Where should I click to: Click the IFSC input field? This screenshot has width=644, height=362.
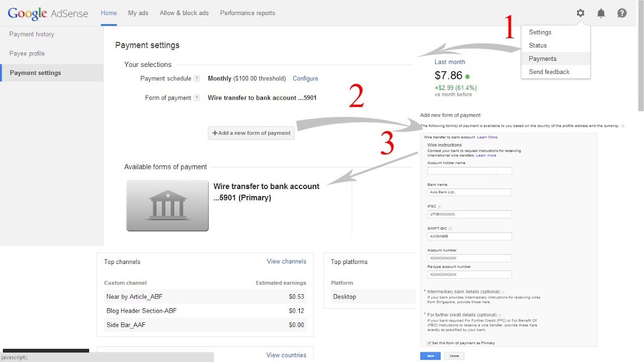point(469,214)
